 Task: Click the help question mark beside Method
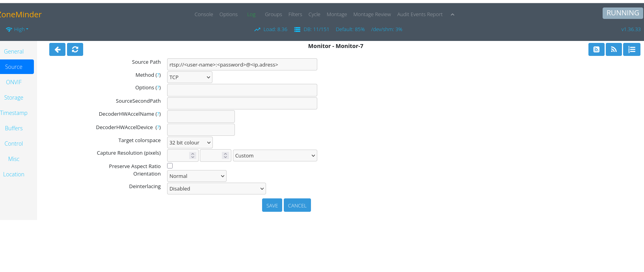[x=158, y=75]
